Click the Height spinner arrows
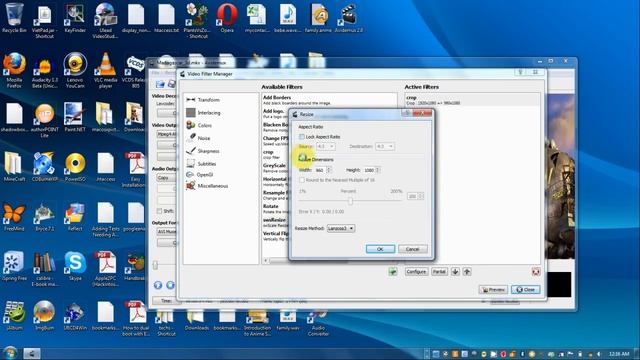Viewport: 640px width, 360px height. (378, 170)
